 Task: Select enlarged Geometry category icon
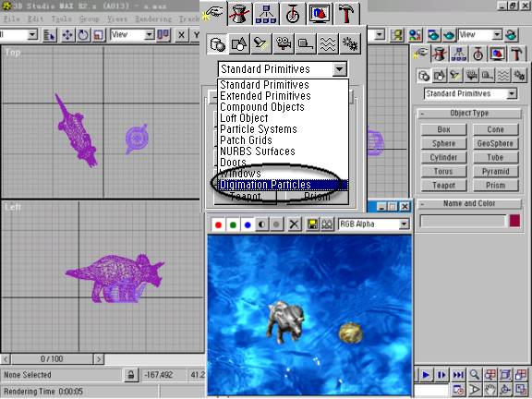coord(217,43)
